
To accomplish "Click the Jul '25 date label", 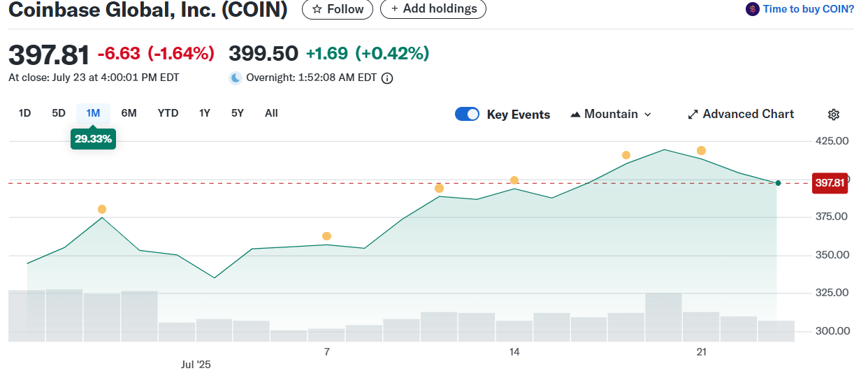I will tap(196, 364).
